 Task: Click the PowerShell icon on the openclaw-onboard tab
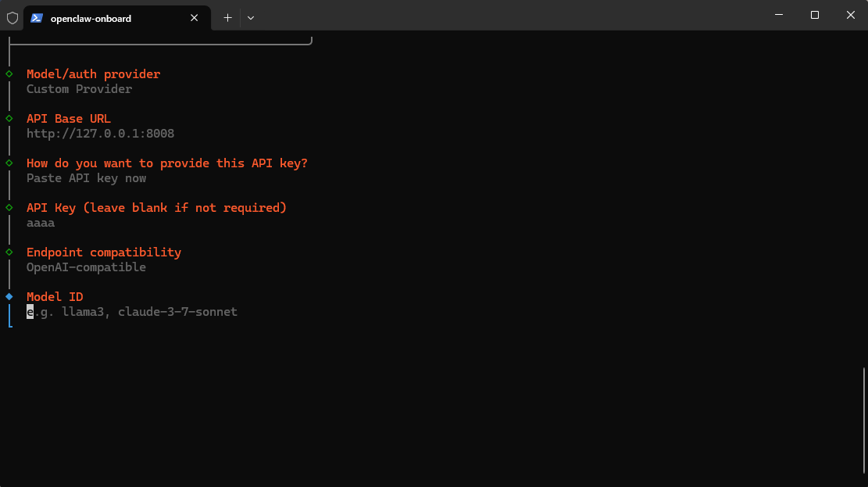tap(37, 18)
